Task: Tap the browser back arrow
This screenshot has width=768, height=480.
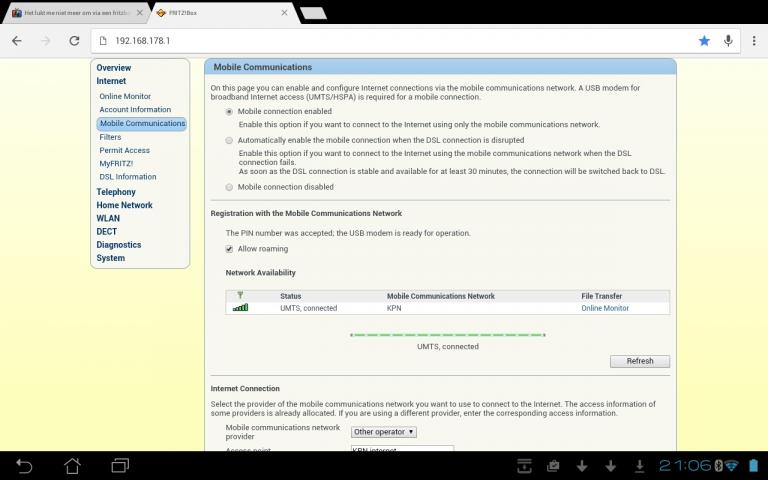Action: (x=17, y=41)
